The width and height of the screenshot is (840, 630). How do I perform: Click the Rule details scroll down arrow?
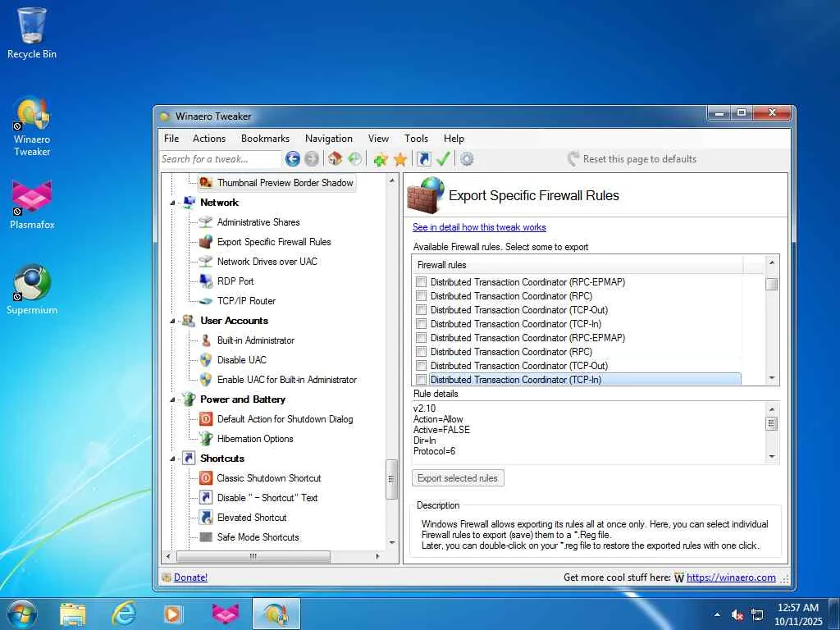[x=771, y=456]
